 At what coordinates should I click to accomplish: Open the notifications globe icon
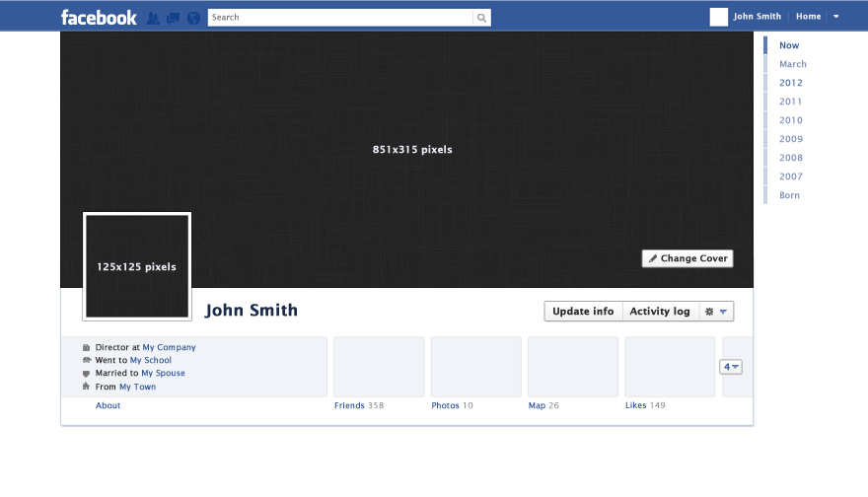tap(193, 19)
